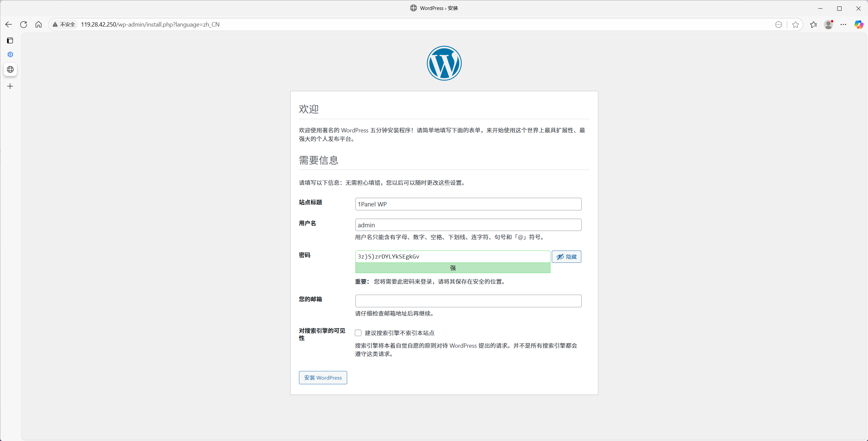Click the 您的邮箱 email input field
Viewport: 868px width, 441px height.
(x=468, y=301)
